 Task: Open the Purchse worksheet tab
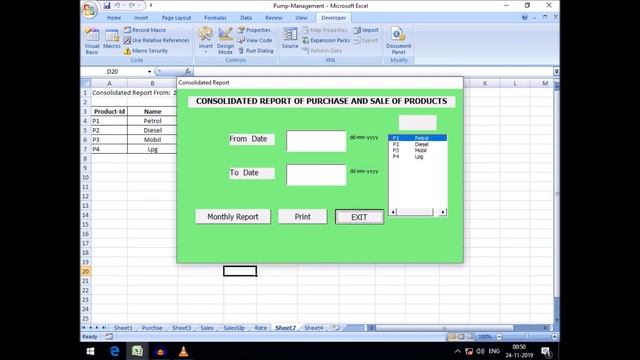click(x=152, y=328)
